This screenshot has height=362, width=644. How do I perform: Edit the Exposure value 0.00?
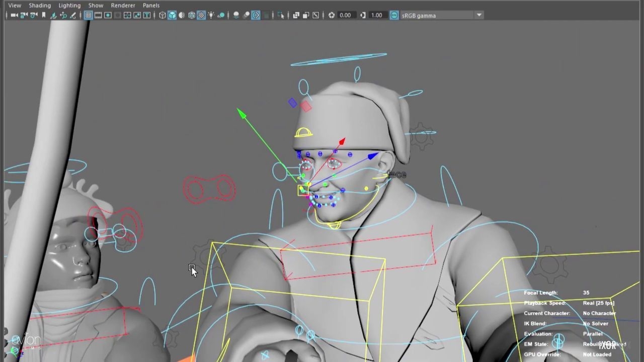pos(346,15)
